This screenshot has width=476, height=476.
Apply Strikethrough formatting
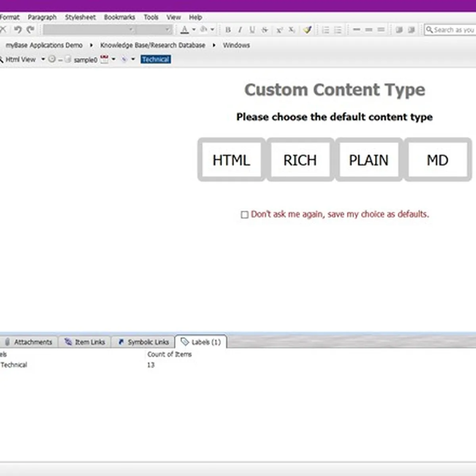(x=265, y=30)
